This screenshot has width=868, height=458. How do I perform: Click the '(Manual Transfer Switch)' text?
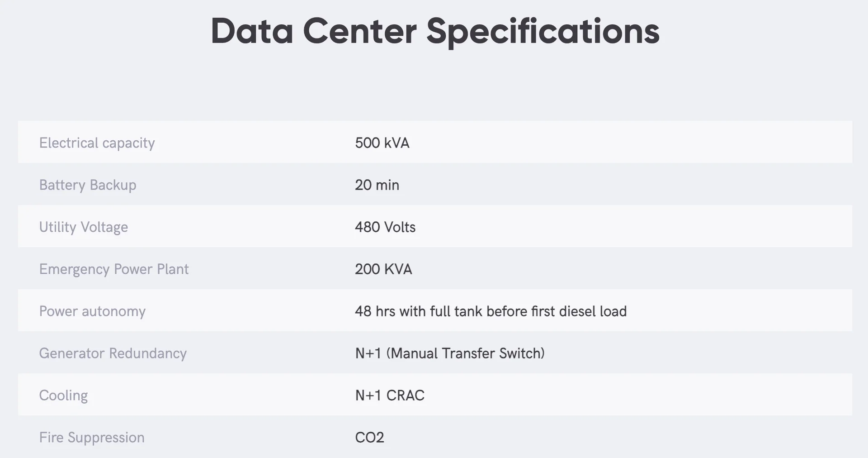point(465,353)
